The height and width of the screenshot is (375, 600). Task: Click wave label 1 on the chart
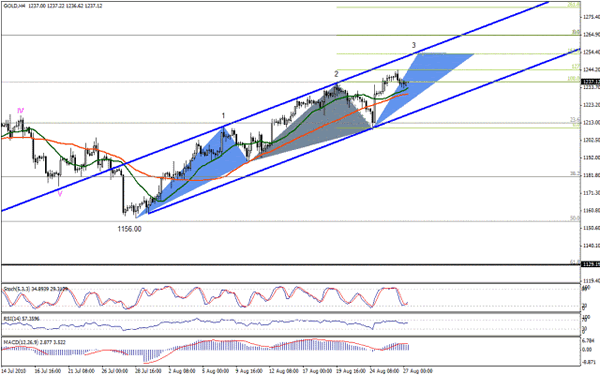223,116
